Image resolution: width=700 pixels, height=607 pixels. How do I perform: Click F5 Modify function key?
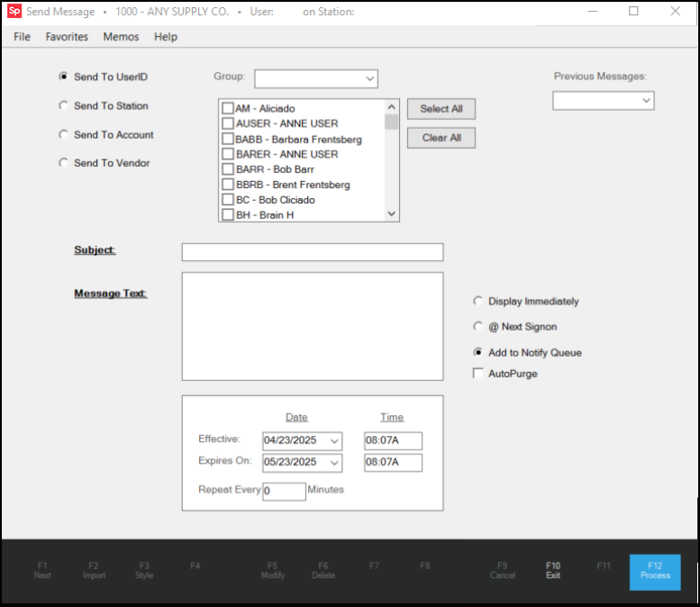273,571
